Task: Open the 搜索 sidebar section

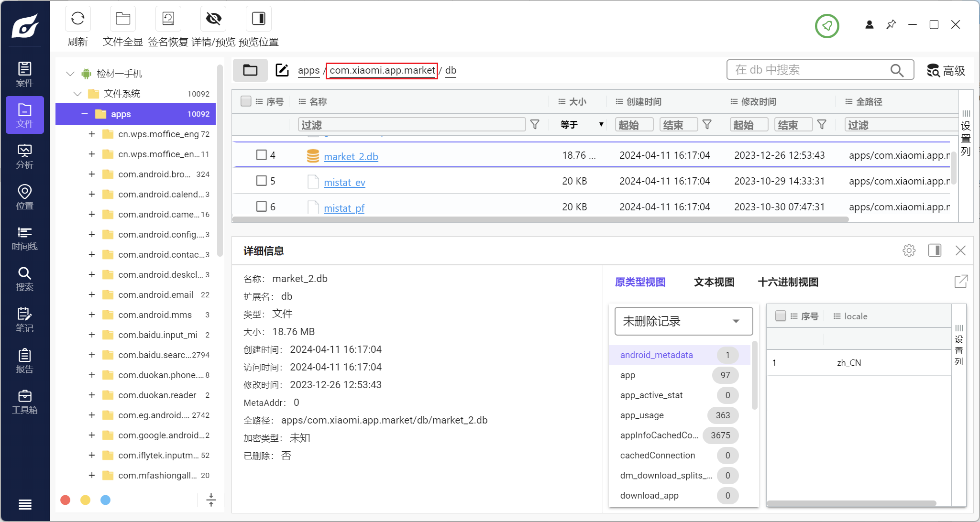Action: click(25, 279)
